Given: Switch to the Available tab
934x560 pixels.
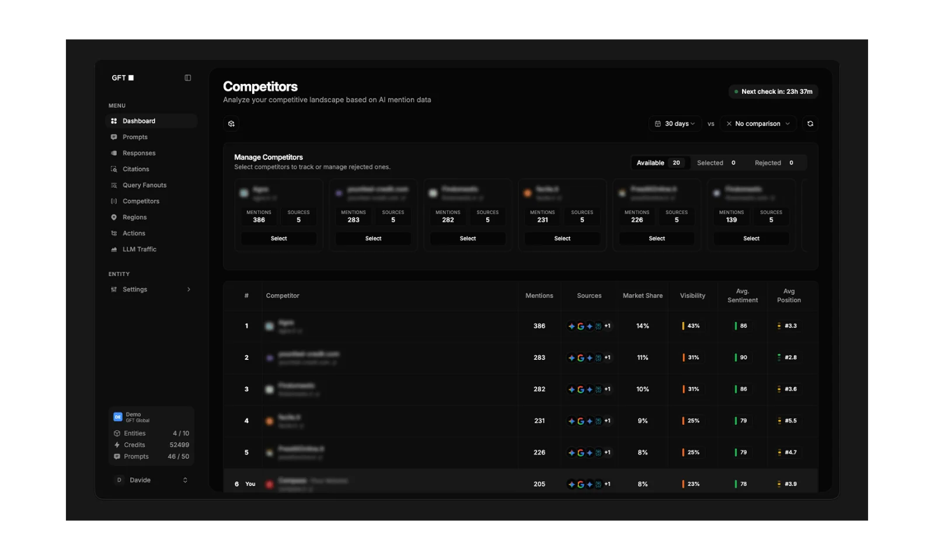Looking at the screenshot, I should pos(660,163).
